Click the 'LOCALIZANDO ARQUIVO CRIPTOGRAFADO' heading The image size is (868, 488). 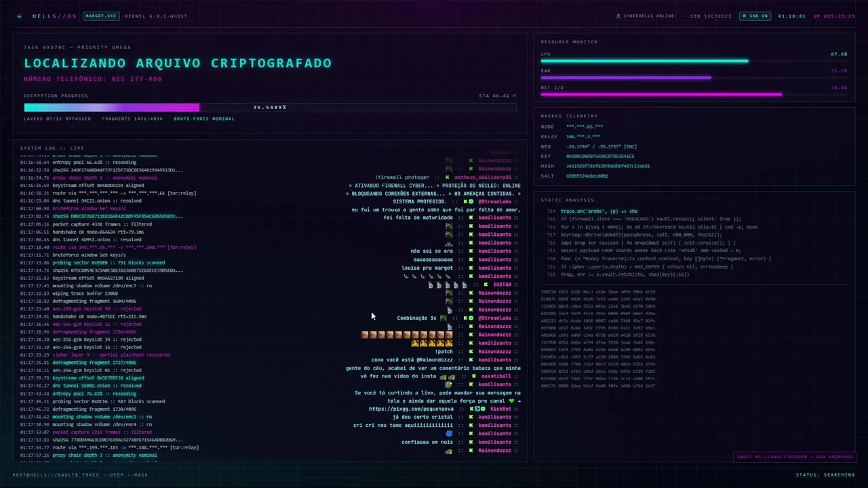click(178, 63)
